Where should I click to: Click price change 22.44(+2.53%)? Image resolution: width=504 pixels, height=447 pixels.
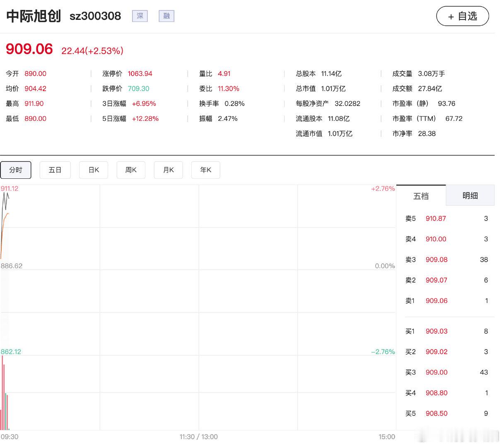92,50
